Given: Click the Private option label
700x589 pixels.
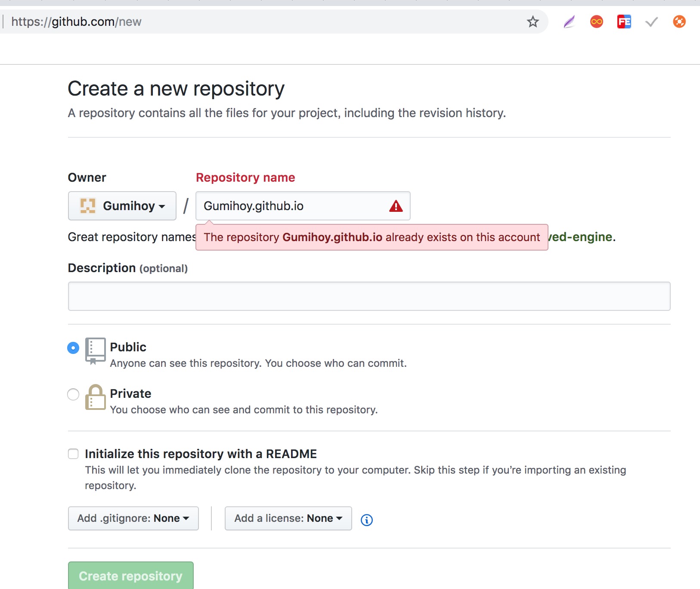Looking at the screenshot, I should click(131, 394).
